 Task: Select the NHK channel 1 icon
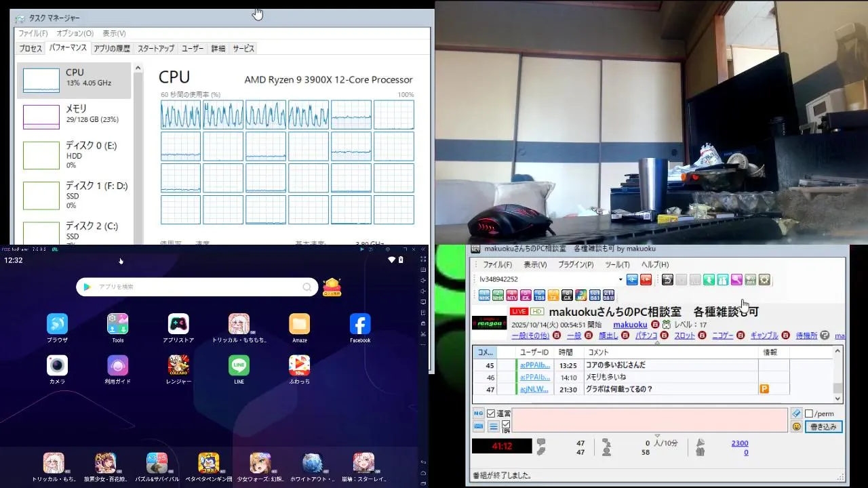pos(484,295)
